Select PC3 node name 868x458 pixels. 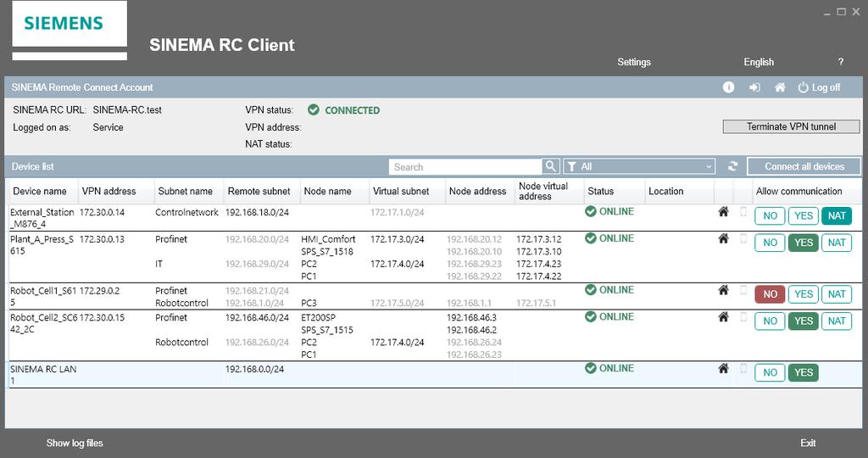pos(309,303)
